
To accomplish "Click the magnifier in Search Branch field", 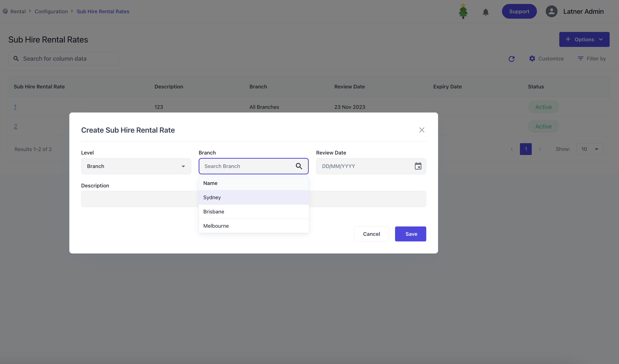I will (x=299, y=166).
